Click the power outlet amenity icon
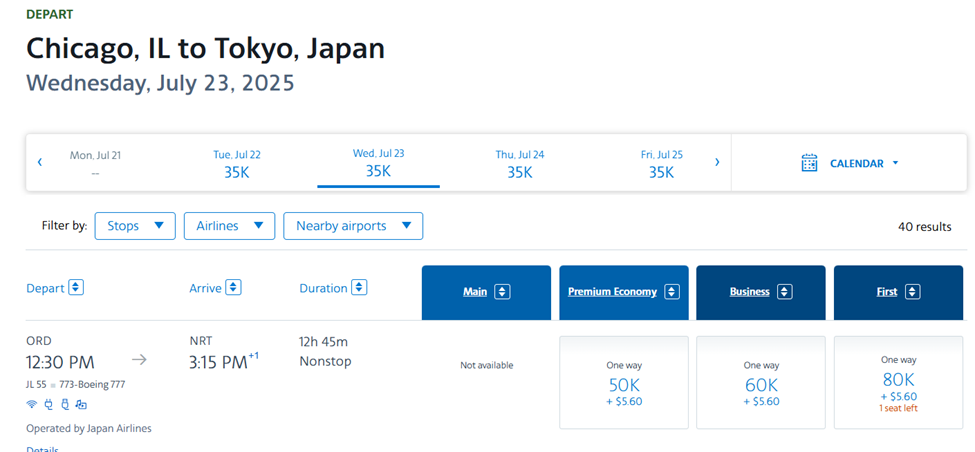This screenshot has height=452, width=975. pos(48,404)
